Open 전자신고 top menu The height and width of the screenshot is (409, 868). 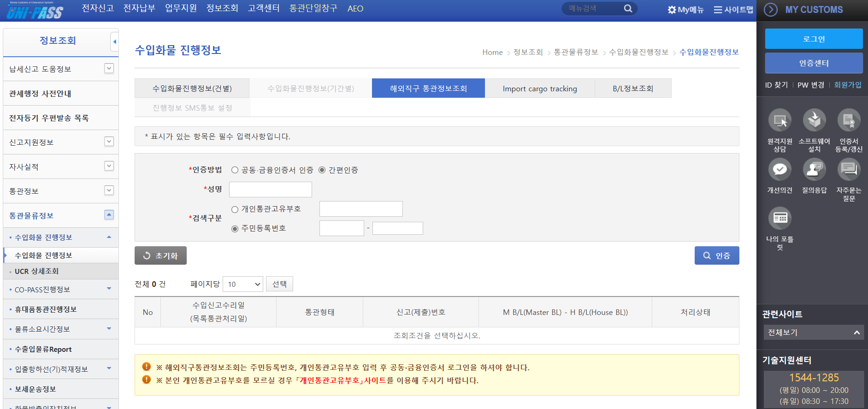(x=98, y=8)
